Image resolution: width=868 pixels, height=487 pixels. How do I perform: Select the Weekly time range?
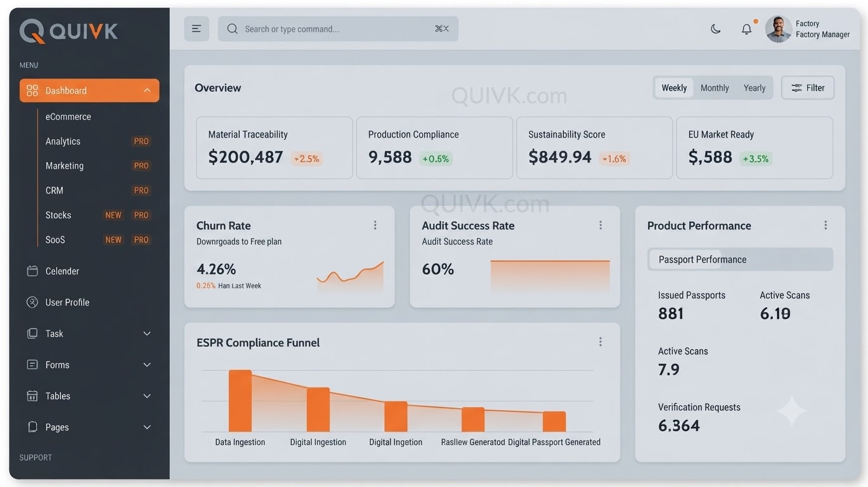click(674, 88)
